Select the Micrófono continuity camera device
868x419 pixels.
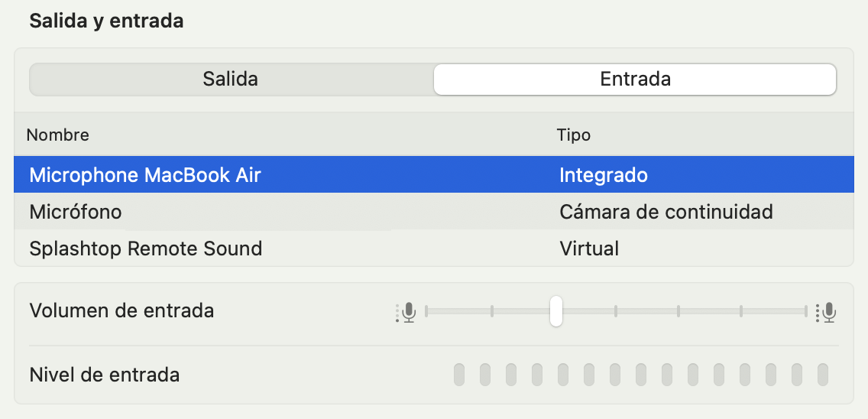[x=434, y=211]
